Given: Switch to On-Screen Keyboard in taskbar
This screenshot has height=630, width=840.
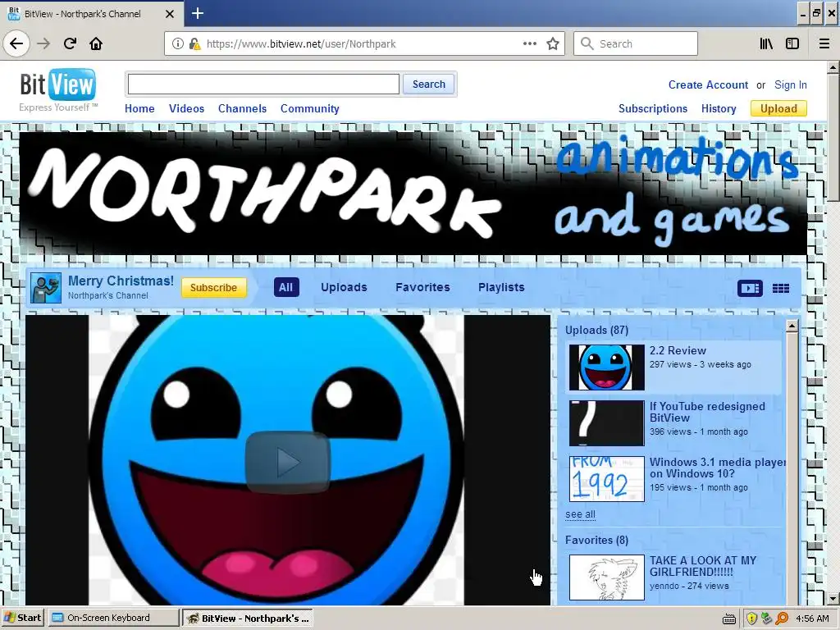Looking at the screenshot, I should (112, 618).
